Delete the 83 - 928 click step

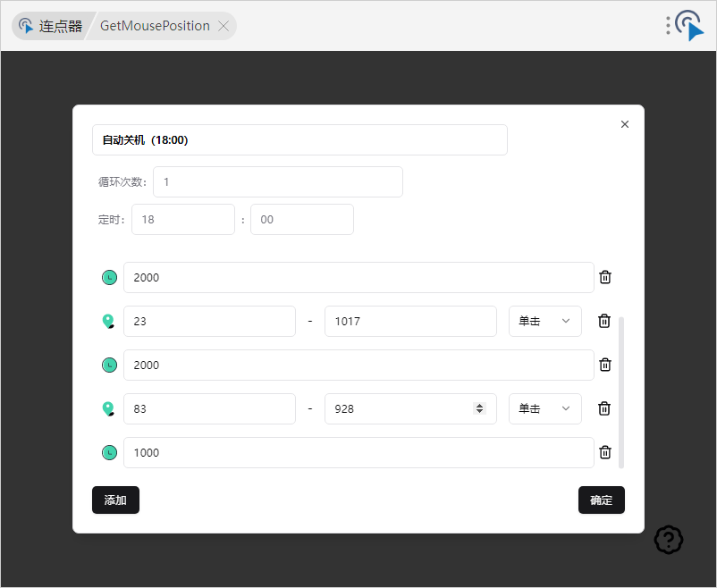click(x=604, y=408)
